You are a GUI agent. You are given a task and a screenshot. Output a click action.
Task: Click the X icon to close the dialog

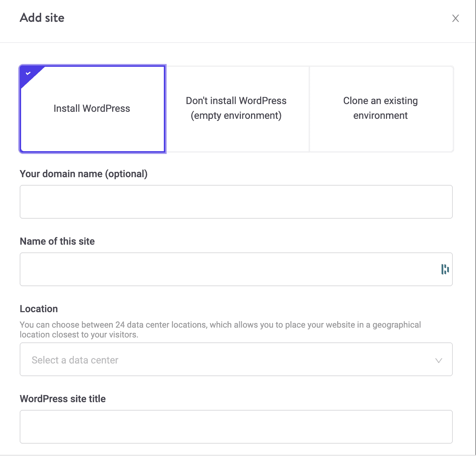455,18
